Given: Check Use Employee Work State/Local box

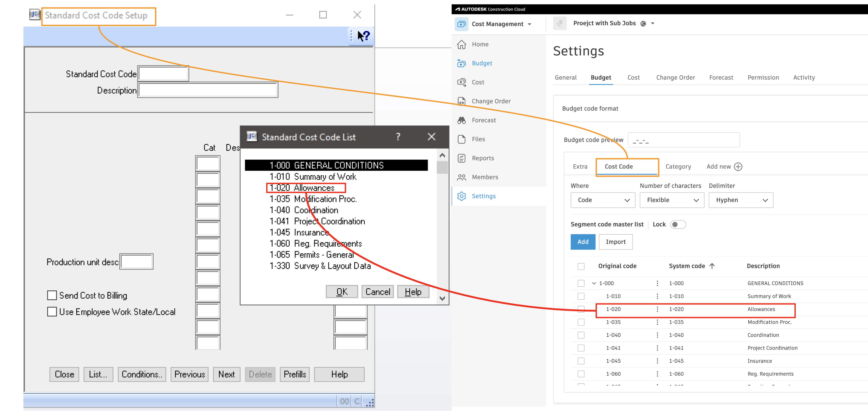Looking at the screenshot, I should [x=52, y=312].
